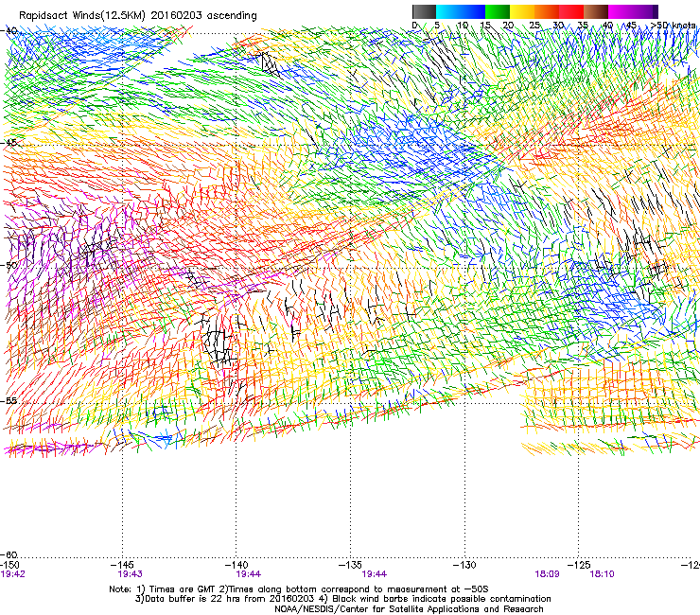
Task: Select the '18:10' time stamp
Action: click(603, 574)
